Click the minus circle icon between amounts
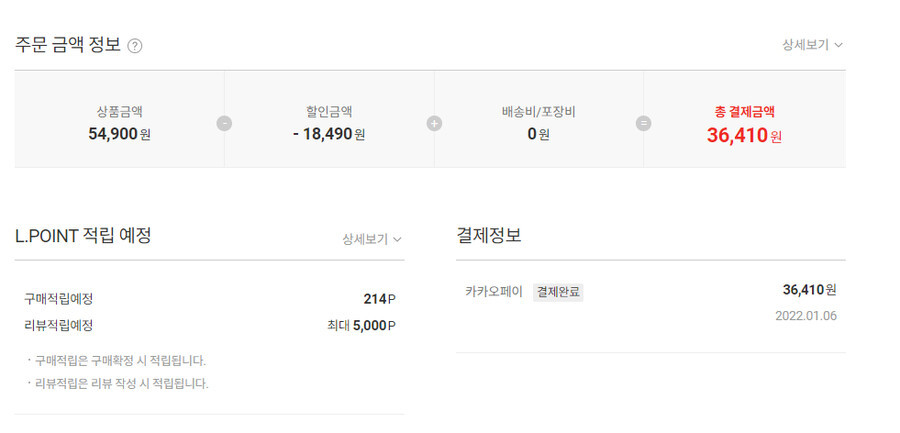 pyautogui.click(x=224, y=123)
